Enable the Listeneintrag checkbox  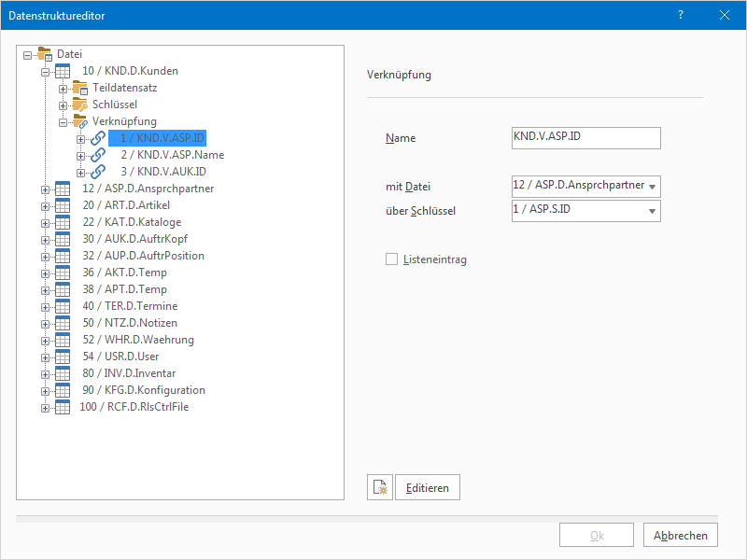(x=392, y=259)
